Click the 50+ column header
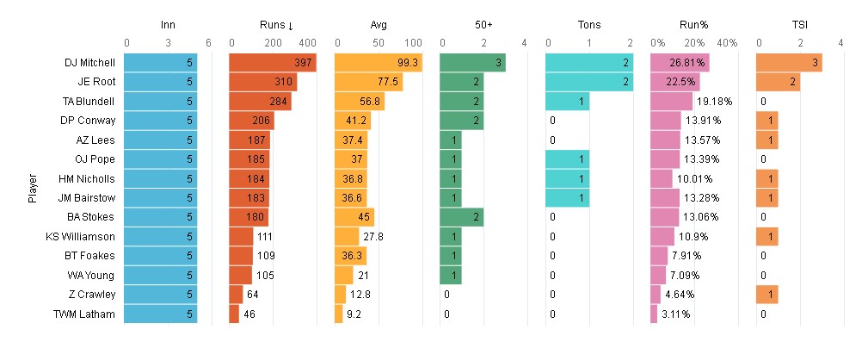 [483, 25]
